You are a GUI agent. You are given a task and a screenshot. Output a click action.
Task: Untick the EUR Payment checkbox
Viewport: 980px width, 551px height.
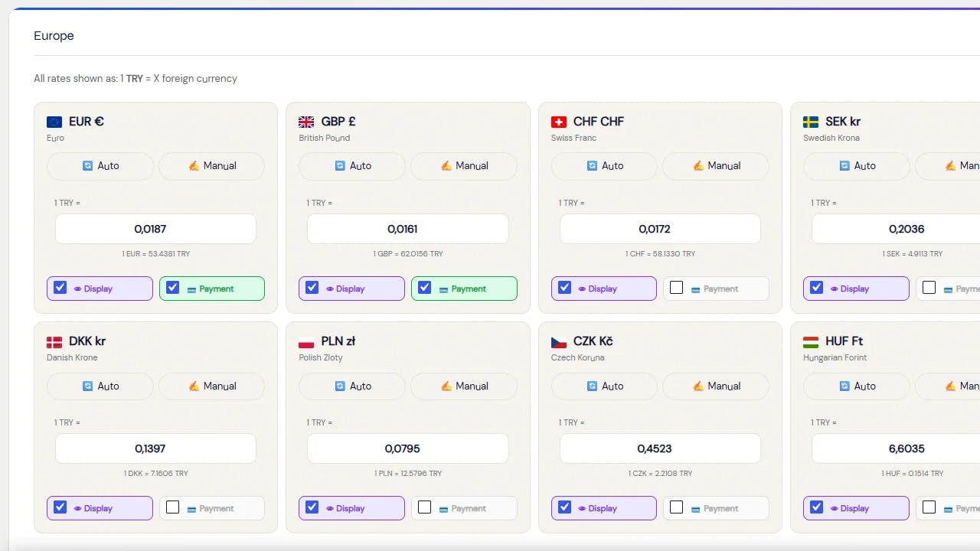point(172,288)
